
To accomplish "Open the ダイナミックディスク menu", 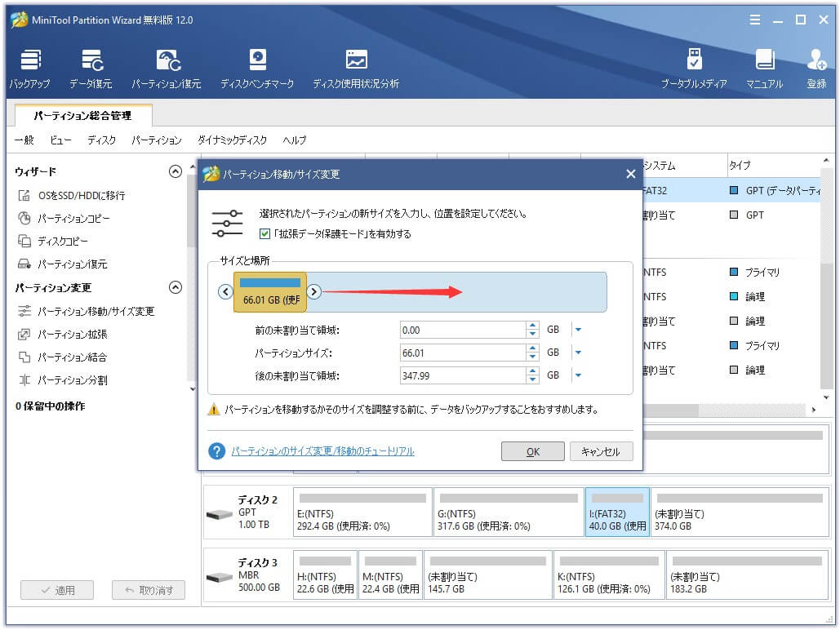I will [232, 140].
